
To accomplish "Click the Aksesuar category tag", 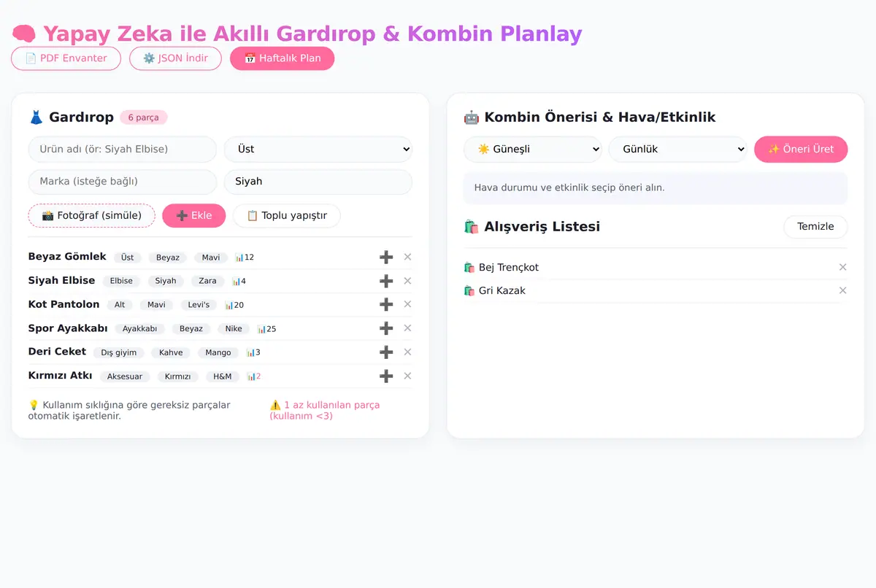I will point(125,376).
